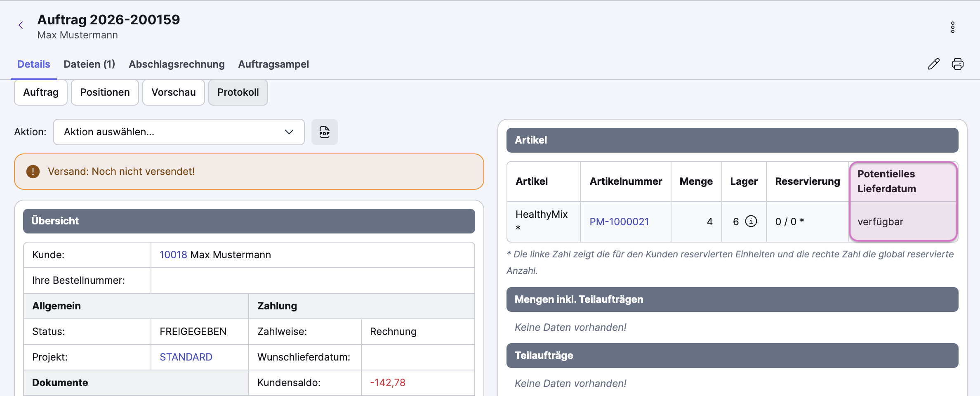Click the info icon beside Lager quantity

(x=751, y=222)
